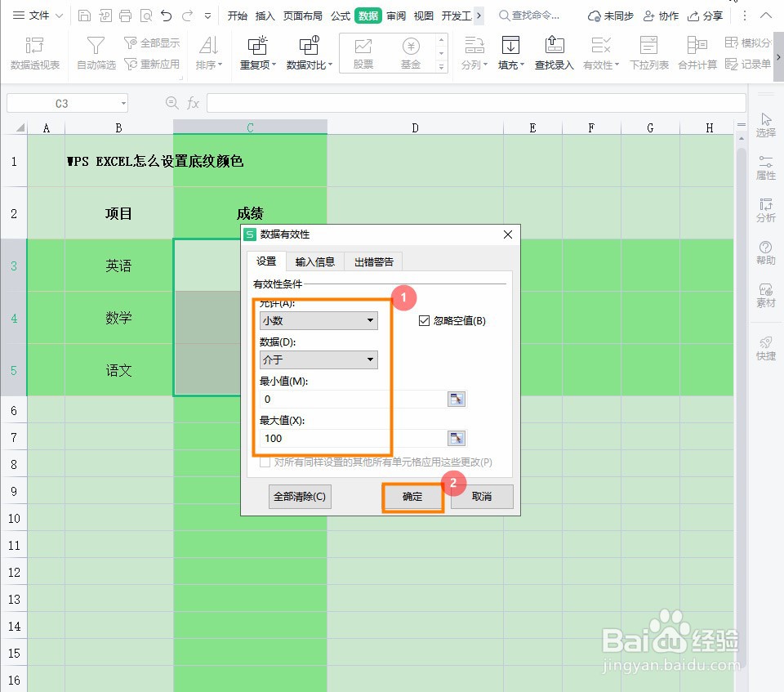
Task: Select row 10 header
Action: click(x=14, y=518)
